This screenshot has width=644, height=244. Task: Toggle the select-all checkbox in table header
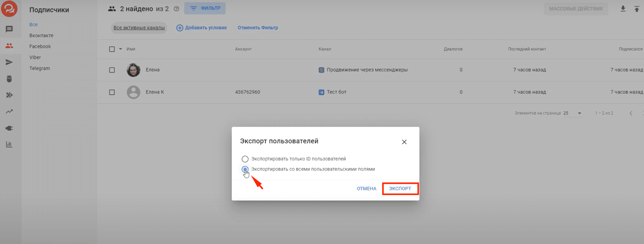(x=112, y=49)
